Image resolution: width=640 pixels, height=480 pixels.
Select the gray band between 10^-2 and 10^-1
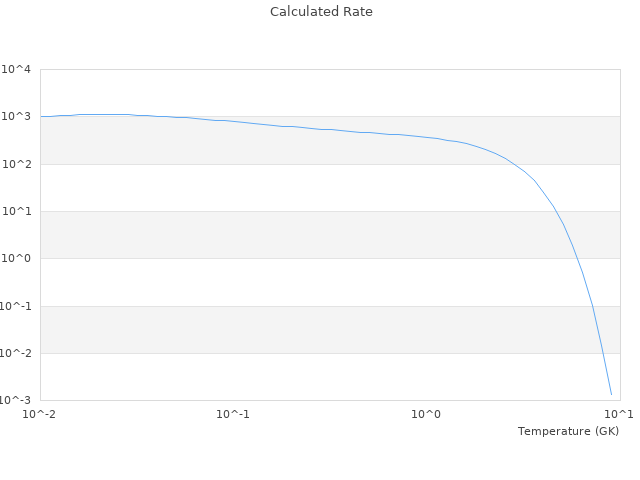click(300, 330)
